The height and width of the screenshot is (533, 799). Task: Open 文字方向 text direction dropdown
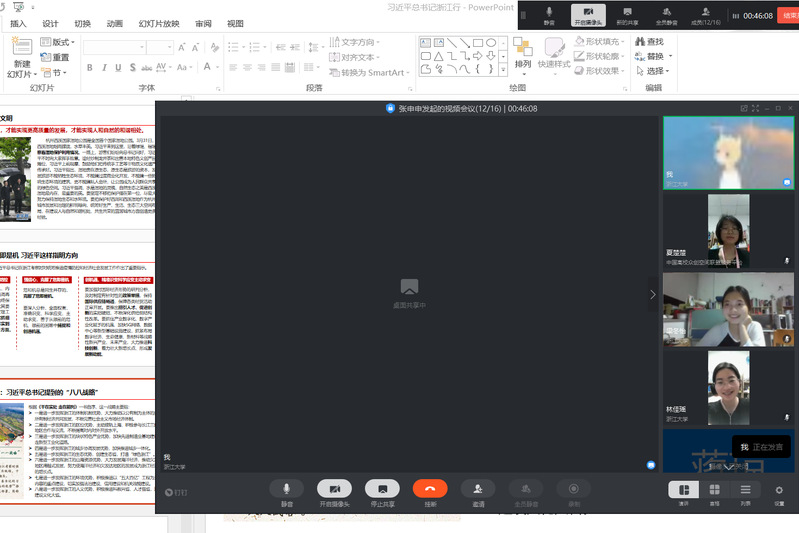[x=355, y=42]
